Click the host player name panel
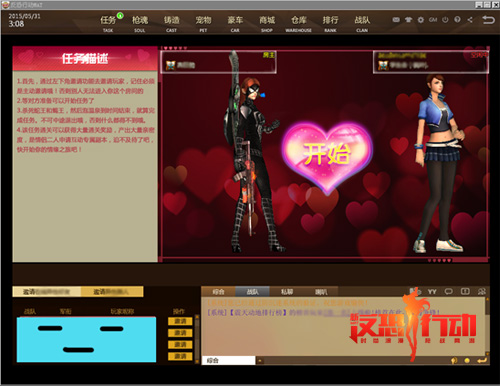500x386 pixels. pos(218,62)
